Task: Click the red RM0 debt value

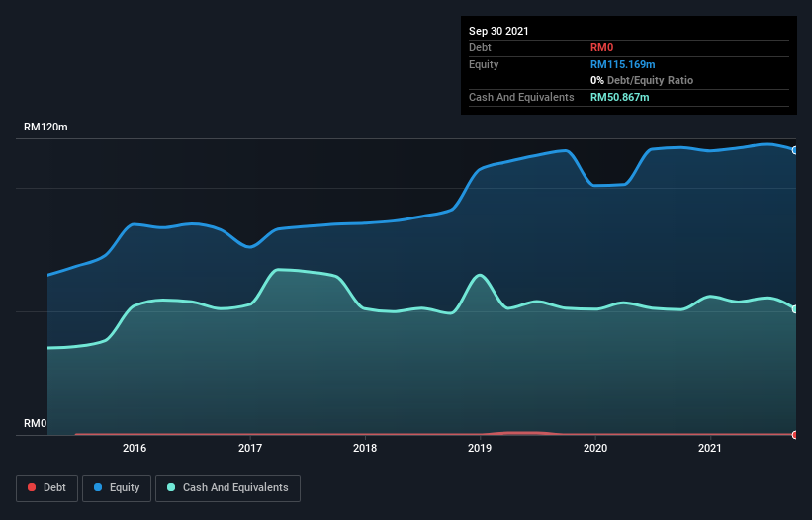Action: pos(601,47)
